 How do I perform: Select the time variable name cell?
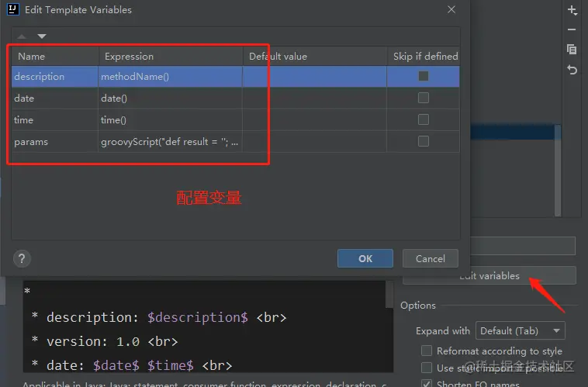[55, 120]
